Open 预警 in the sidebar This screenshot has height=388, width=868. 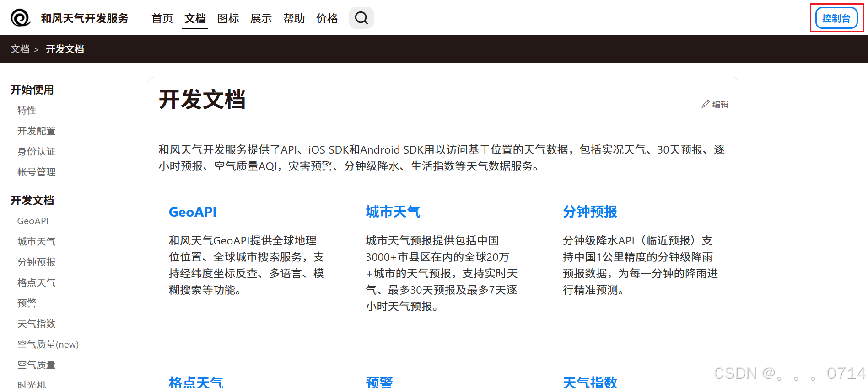point(27,303)
